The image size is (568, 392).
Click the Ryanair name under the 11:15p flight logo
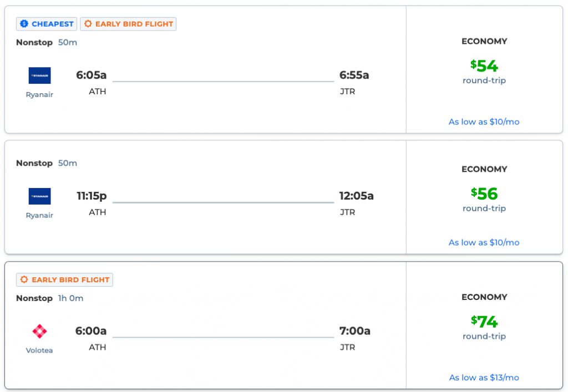click(x=39, y=216)
